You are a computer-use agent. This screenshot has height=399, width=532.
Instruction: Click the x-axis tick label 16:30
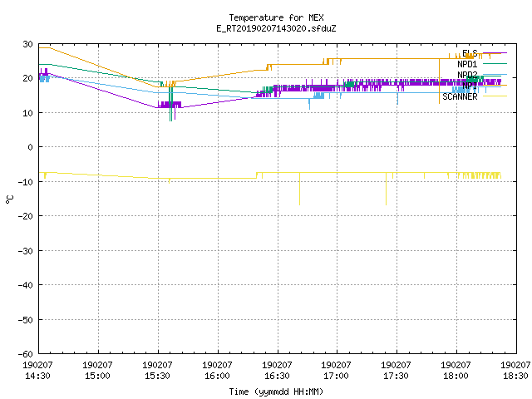click(x=277, y=376)
